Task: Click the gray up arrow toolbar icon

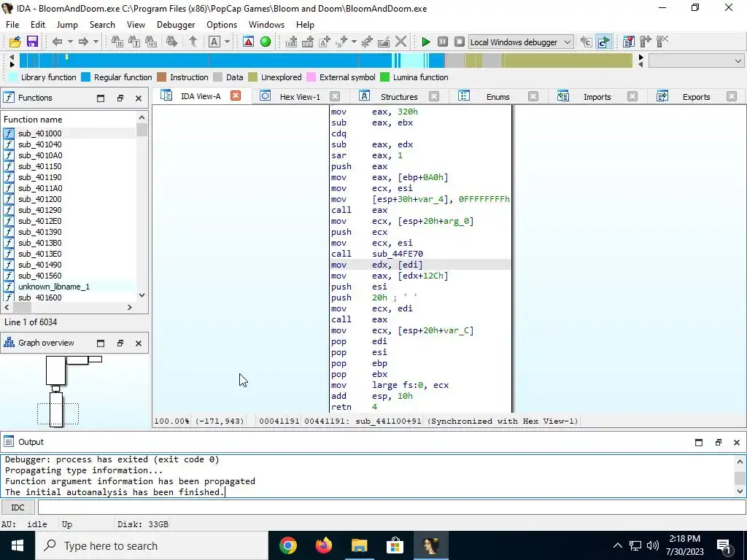Action: tap(193, 42)
